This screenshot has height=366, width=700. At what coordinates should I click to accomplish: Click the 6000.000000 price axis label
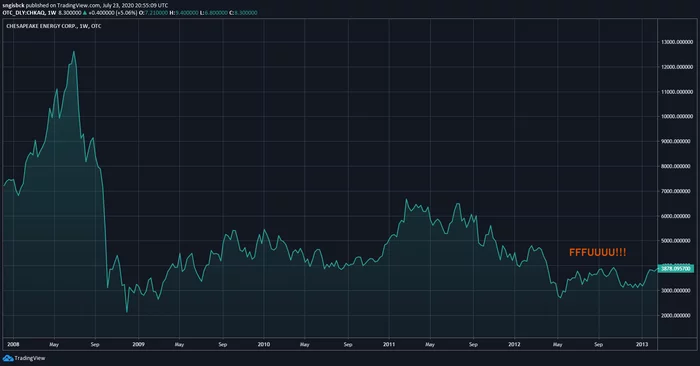[x=677, y=216]
